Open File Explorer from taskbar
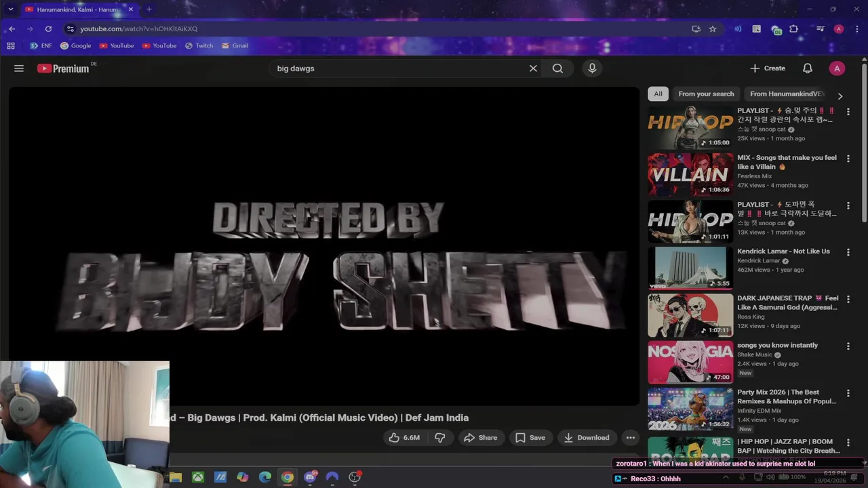 click(x=176, y=477)
